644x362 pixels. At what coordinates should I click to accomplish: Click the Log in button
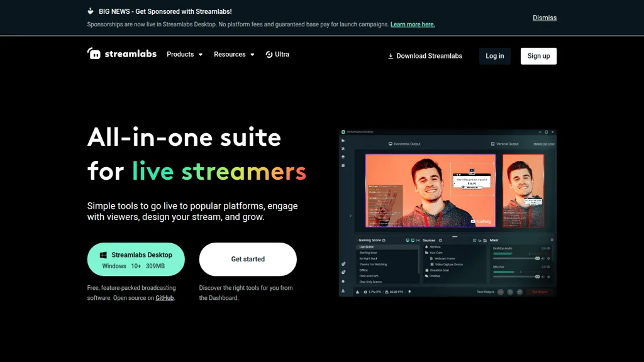point(494,56)
